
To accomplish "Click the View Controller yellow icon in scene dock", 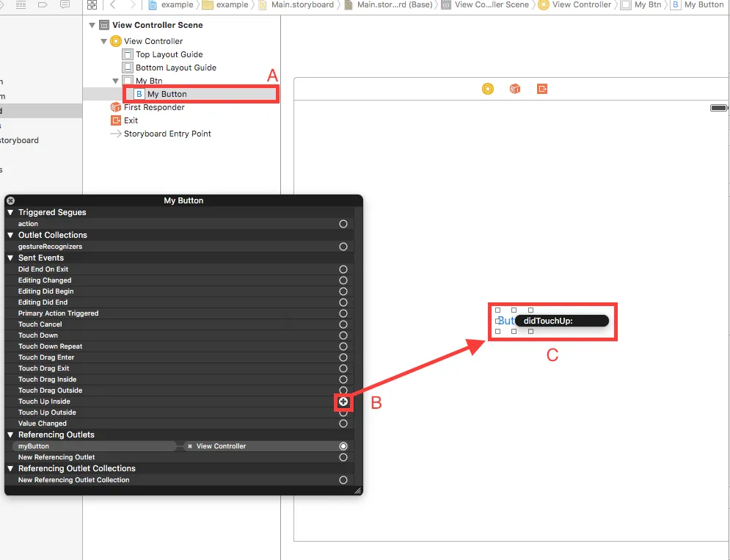I will coord(487,89).
